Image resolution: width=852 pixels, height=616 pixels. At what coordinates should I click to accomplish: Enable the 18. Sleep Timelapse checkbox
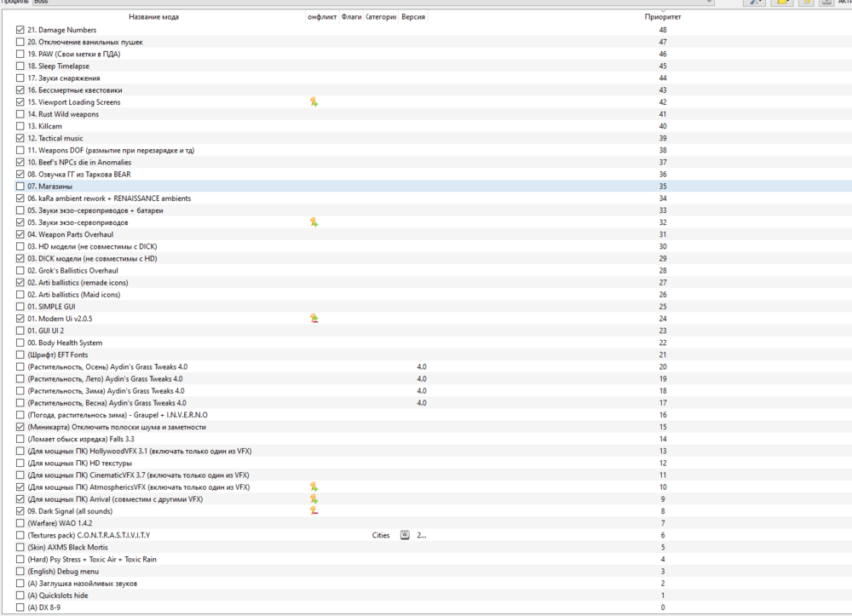point(19,66)
